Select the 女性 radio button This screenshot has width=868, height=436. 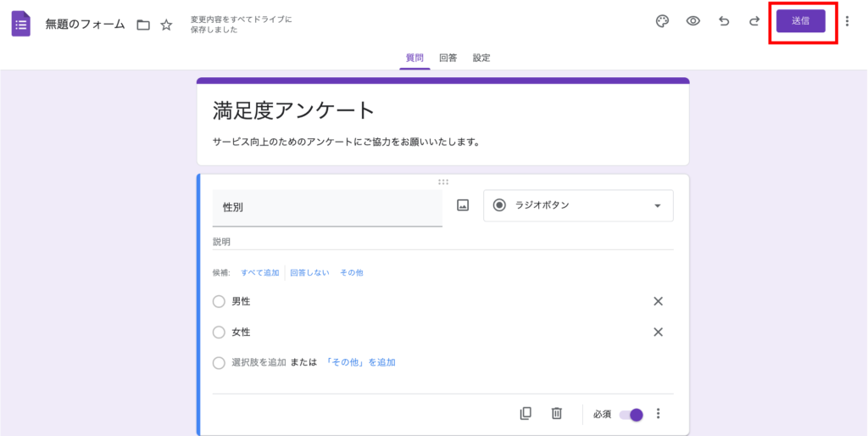pos(219,333)
